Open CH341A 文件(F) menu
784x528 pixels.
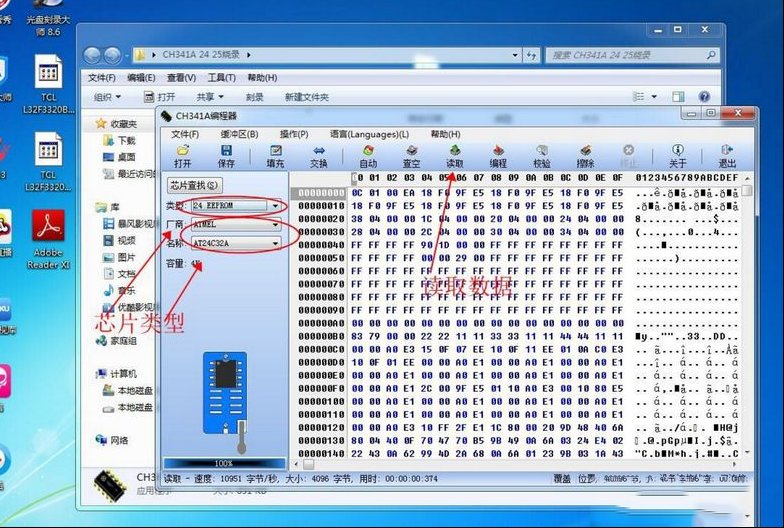tap(184, 134)
